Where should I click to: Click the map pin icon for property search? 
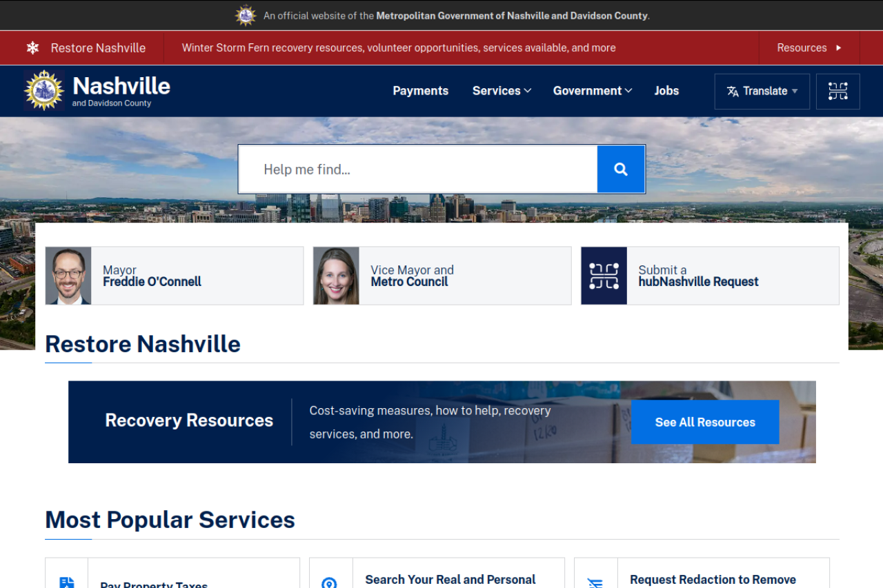(x=330, y=583)
